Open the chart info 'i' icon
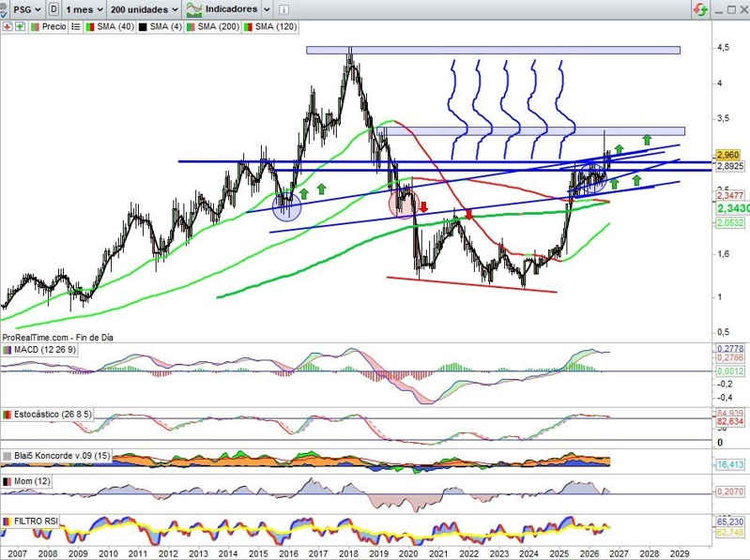750x560 pixels. tap(283, 9)
